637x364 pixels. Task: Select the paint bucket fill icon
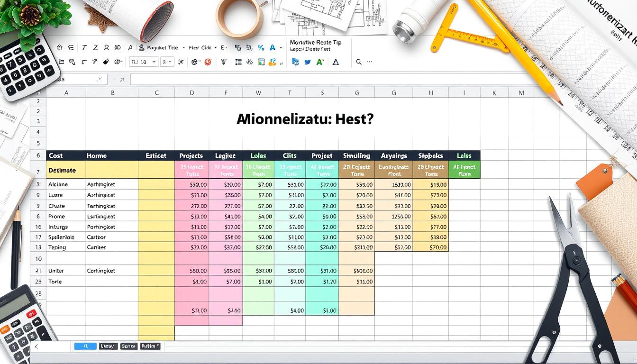pyautogui.click(x=106, y=62)
